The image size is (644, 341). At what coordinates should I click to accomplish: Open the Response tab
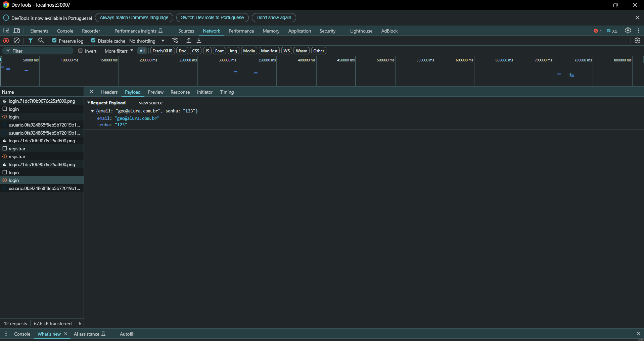click(180, 92)
